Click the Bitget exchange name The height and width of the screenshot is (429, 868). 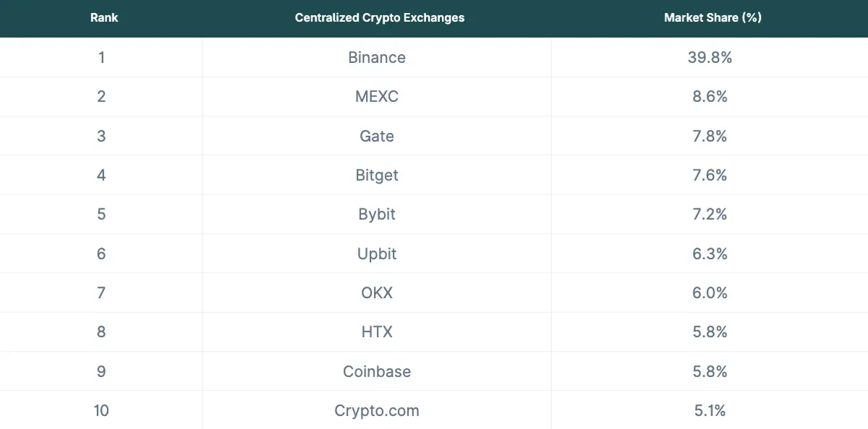click(x=377, y=175)
